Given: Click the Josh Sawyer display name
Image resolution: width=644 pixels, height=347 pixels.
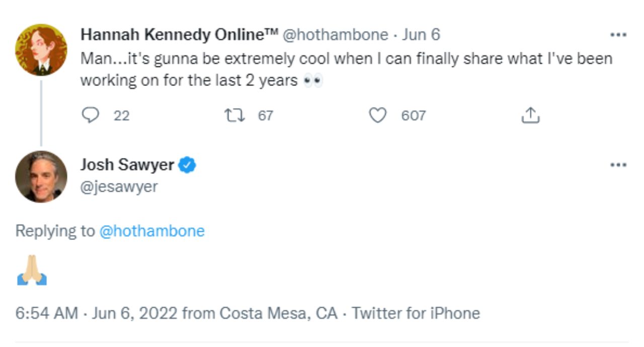Looking at the screenshot, I should [127, 165].
